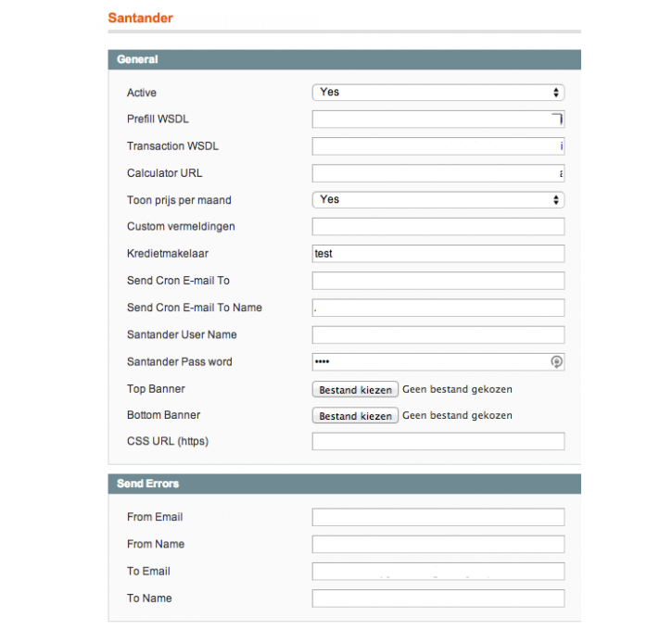Choose a file for Top Banner
Image resolution: width=672 pixels, height=630 pixels.
point(355,390)
